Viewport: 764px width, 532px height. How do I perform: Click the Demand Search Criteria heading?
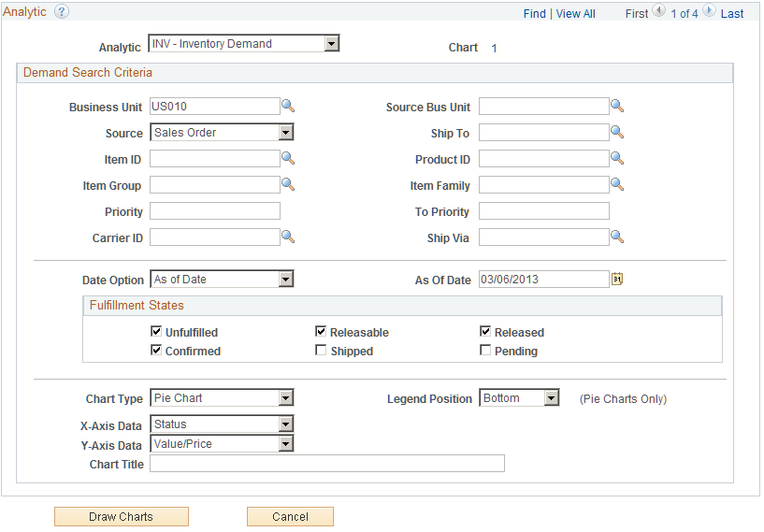click(88, 72)
